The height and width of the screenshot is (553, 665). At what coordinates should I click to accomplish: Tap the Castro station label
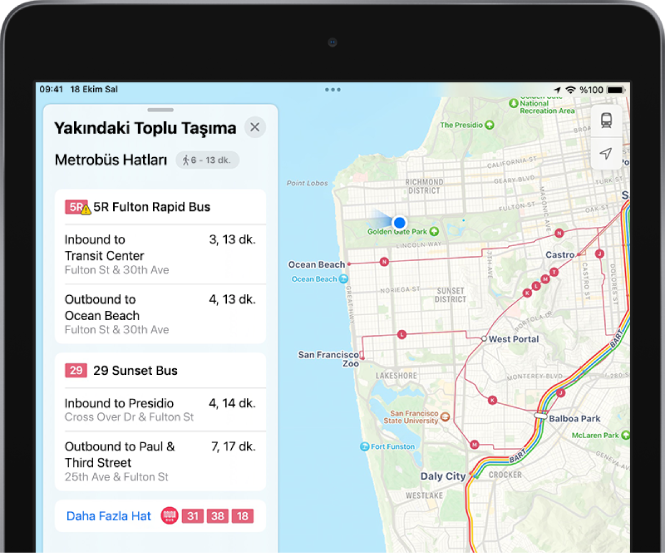(x=560, y=255)
